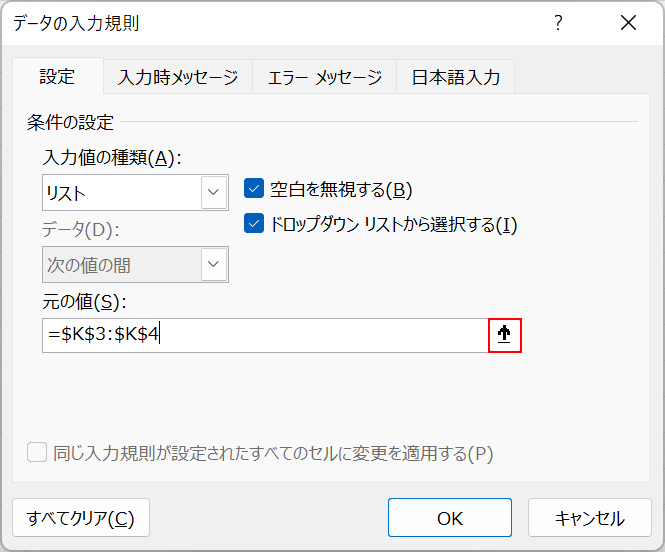Click the 元の値(S) label
Image resolution: width=665 pixels, height=552 pixels.
coord(87,302)
